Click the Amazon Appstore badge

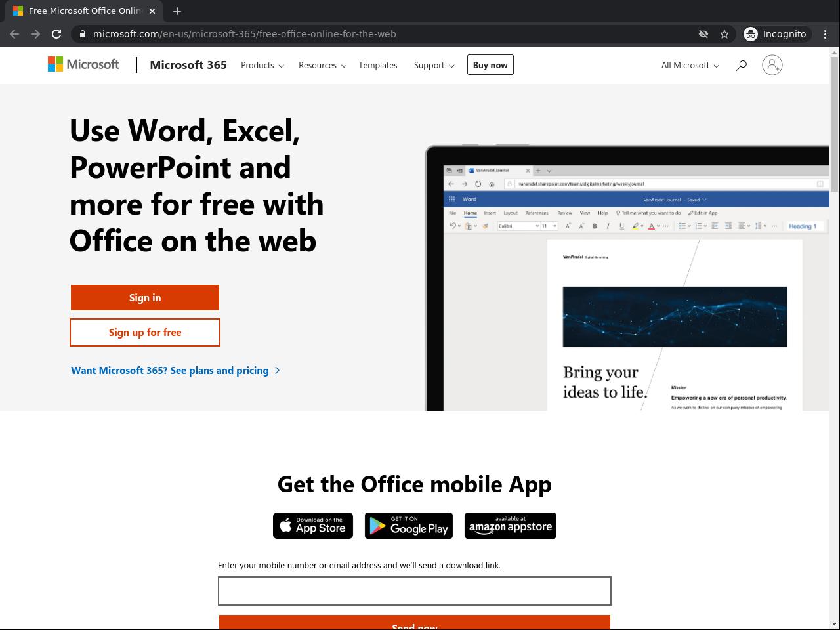point(511,526)
